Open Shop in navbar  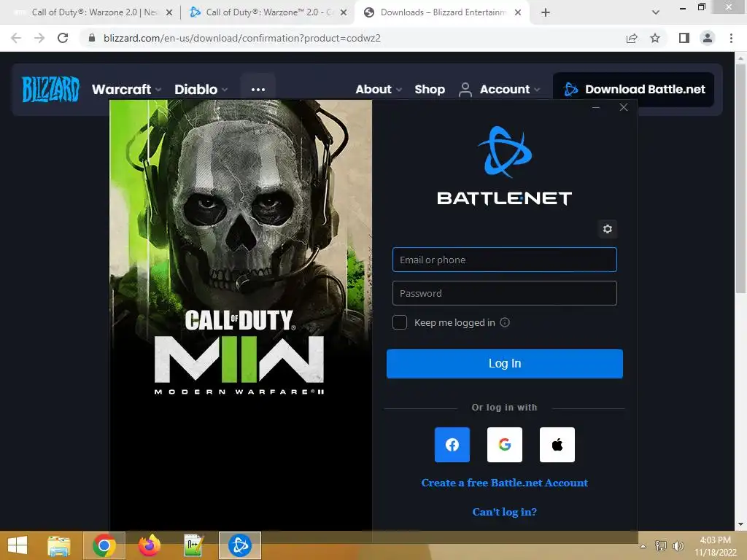[430, 89]
